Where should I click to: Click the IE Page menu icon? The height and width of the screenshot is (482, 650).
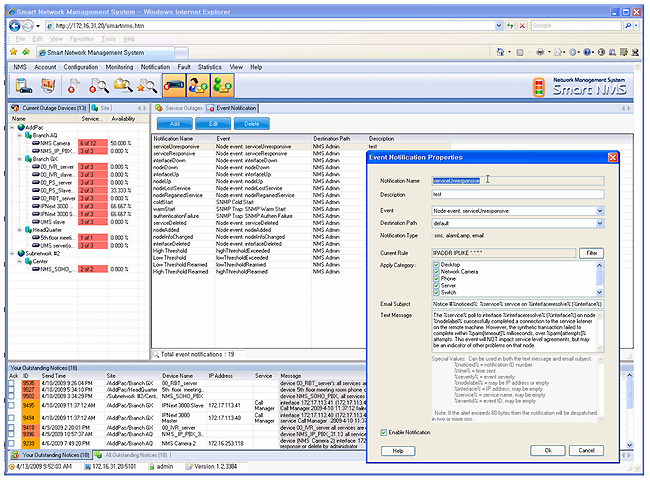tap(558, 52)
